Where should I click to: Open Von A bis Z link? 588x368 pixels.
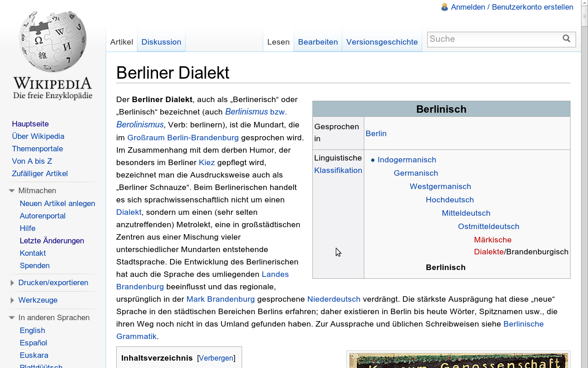pyautogui.click(x=32, y=161)
